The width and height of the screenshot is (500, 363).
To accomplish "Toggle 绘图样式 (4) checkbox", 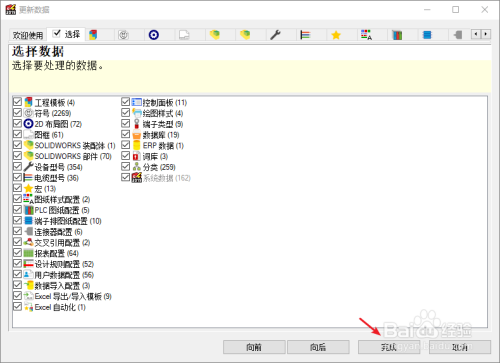I will pyautogui.click(x=125, y=112).
